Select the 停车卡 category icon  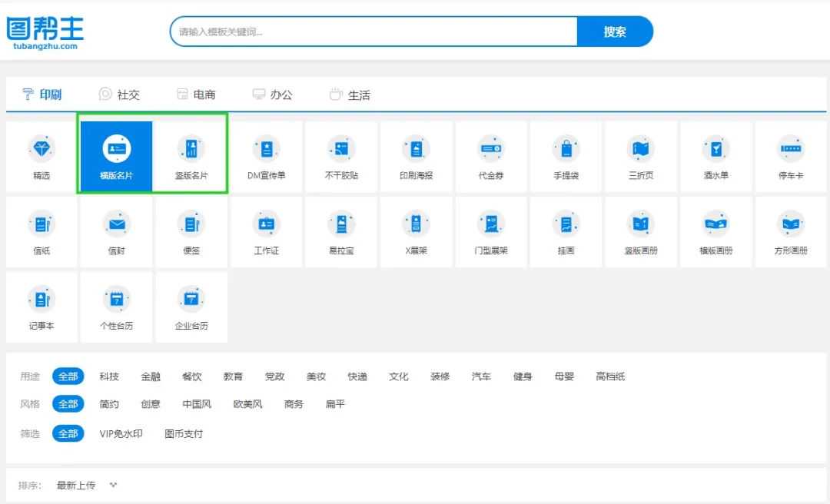(791, 148)
